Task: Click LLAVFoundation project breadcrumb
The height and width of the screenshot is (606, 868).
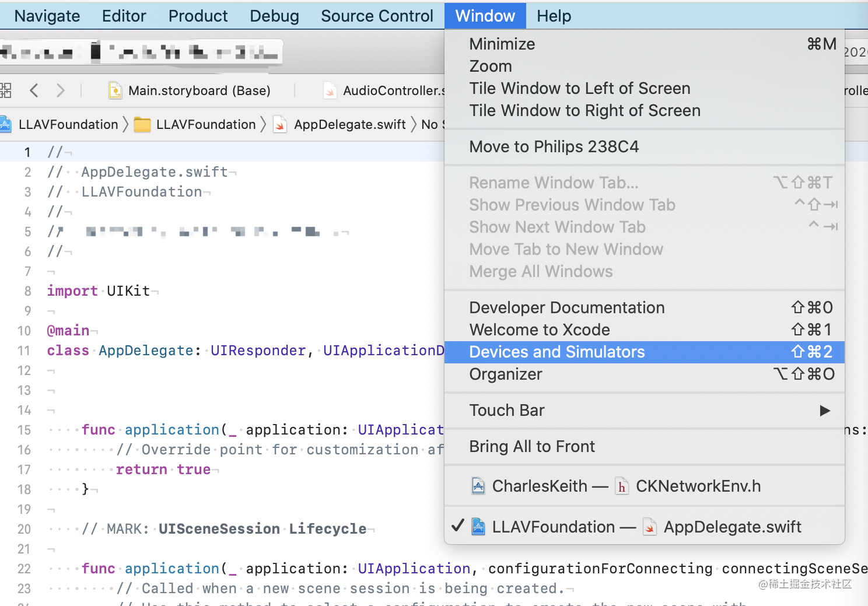Action: coord(68,124)
